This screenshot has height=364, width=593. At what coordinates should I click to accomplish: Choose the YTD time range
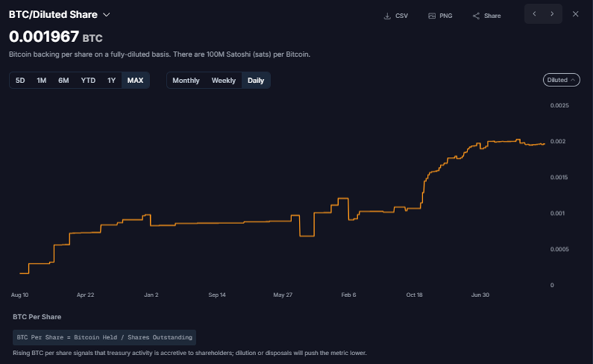point(88,80)
